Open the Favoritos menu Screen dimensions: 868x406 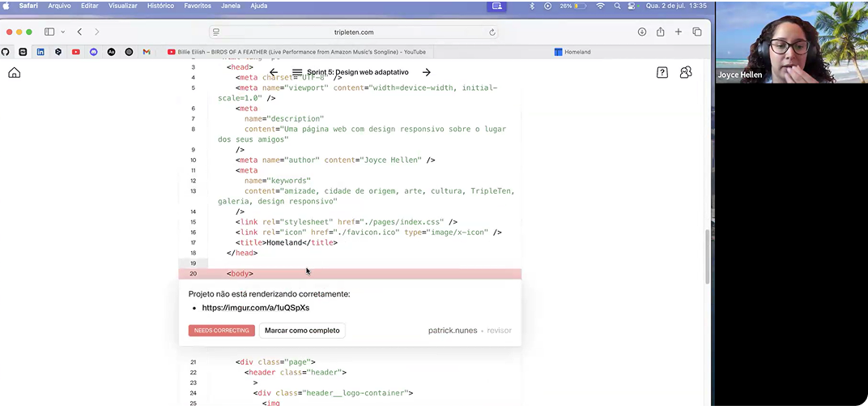click(x=198, y=6)
